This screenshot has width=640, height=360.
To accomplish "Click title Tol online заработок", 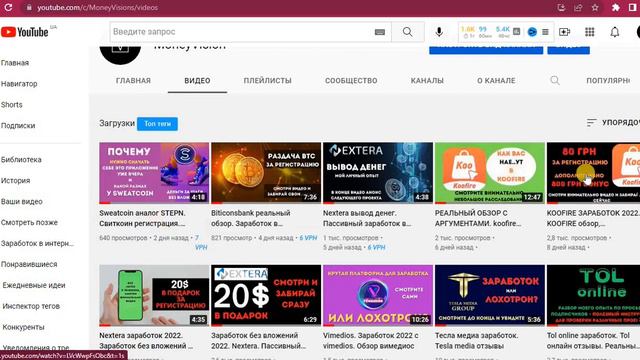I will [x=593, y=341].
